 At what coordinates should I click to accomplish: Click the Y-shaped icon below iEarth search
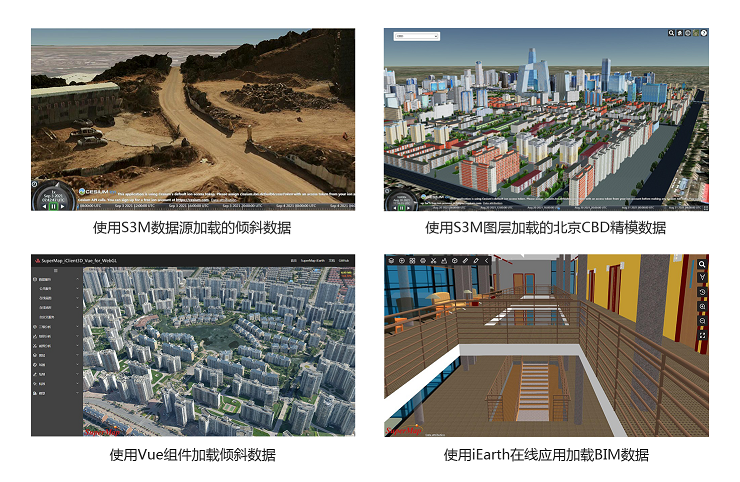click(x=702, y=278)
